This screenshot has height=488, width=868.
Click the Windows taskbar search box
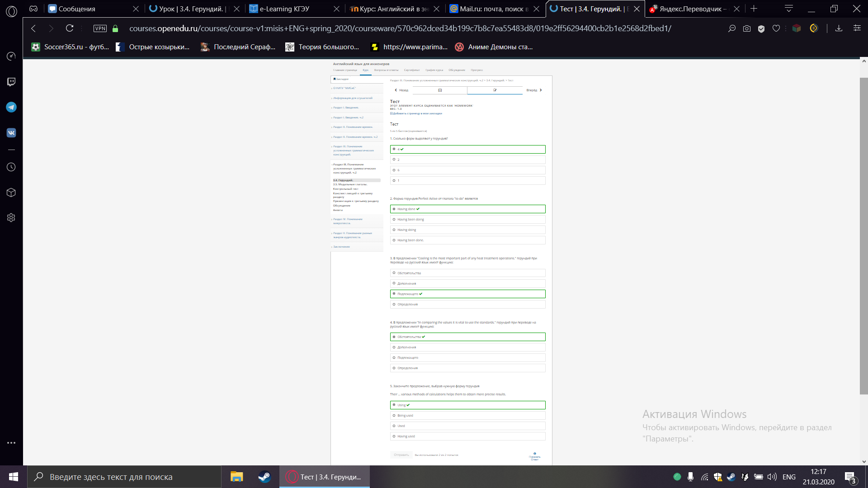pyautogui.click(x=124, y=477)
